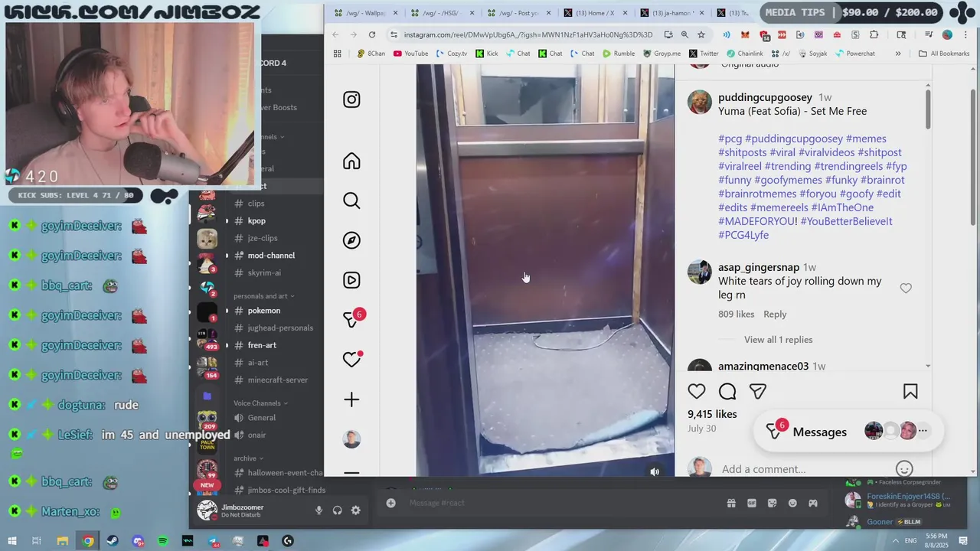980x551 pixels.
Task: Click the #brainrotmemes hashtag
Action: 757,194
